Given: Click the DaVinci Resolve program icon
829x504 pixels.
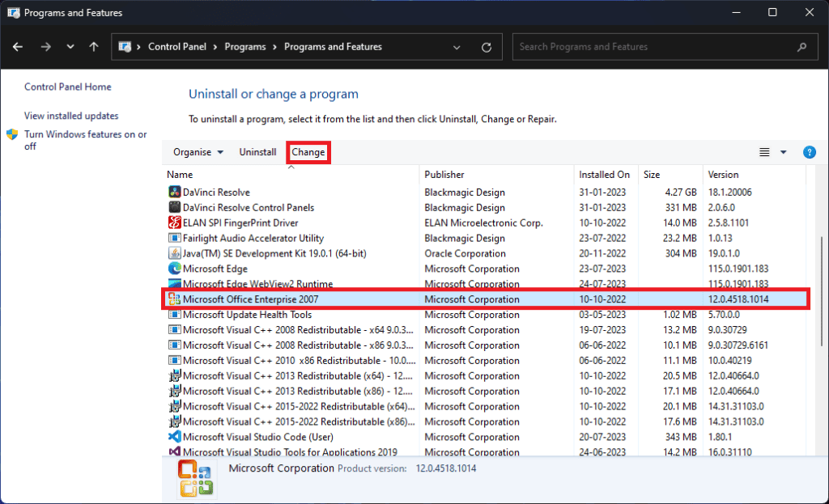Looking at the screenshot, I should [174, 192].
